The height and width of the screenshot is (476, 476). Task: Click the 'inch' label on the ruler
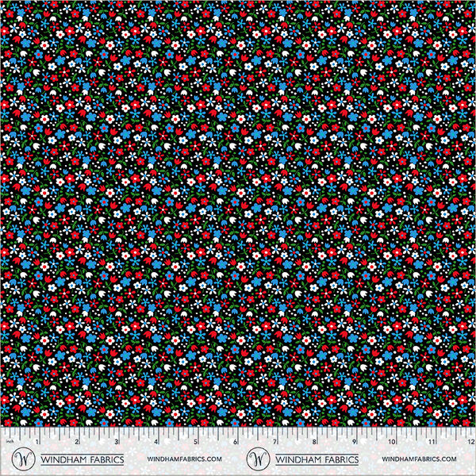(x=9, y=440)
